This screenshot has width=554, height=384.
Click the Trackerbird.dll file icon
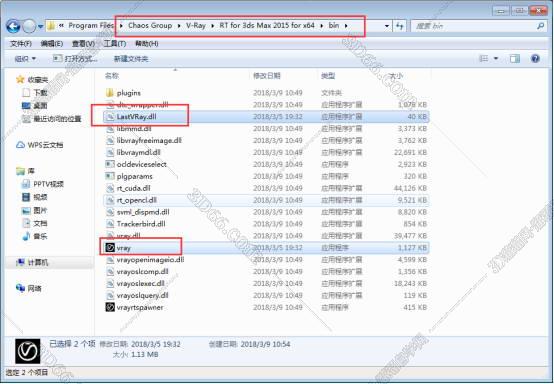[x=110, y=224]
